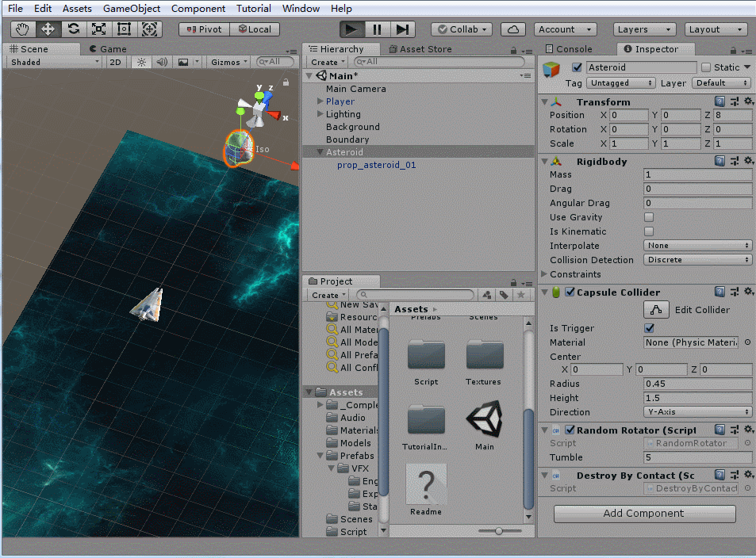Open Capsule Collider preset selector

point(735,292)
